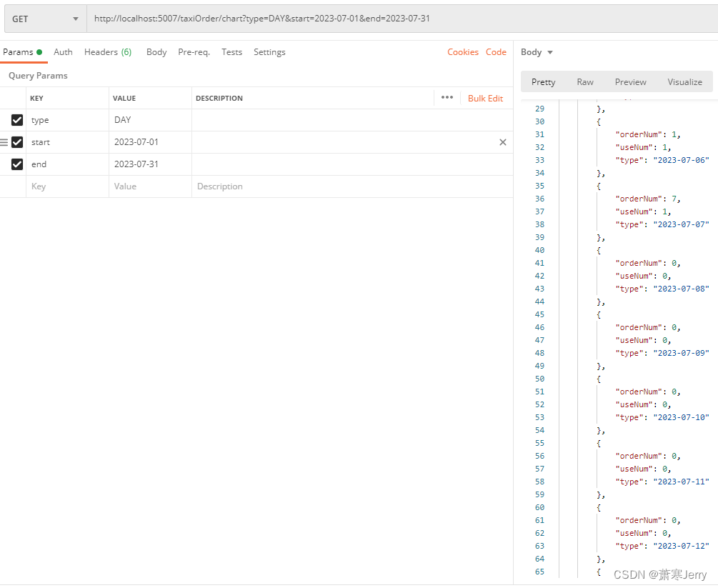Image resolution: width=718 pixels, height=588 pixels.
Task: Click the "2023-07-09" type value
Action: [681, 353]
